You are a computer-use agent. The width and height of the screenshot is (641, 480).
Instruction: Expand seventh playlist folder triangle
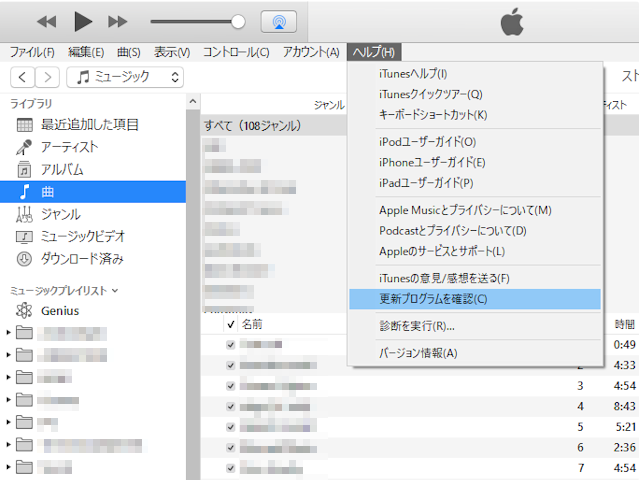point(8,467)
